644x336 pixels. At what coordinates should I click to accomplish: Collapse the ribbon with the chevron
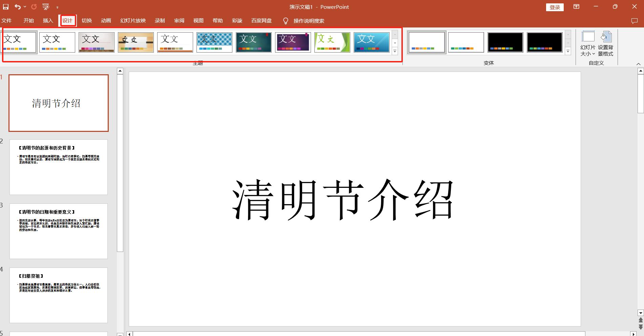click(x=639, y=64)
